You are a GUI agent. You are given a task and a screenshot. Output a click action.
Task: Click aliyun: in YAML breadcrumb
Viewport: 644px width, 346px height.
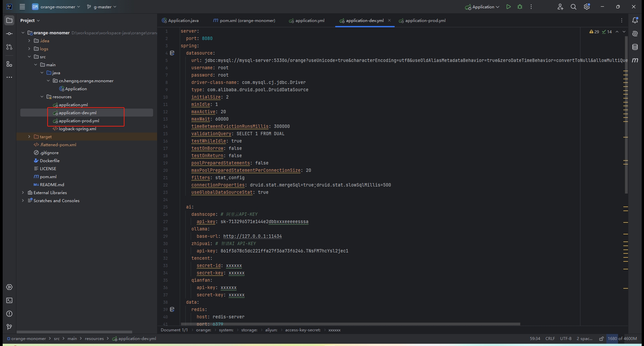coord(271,330)
